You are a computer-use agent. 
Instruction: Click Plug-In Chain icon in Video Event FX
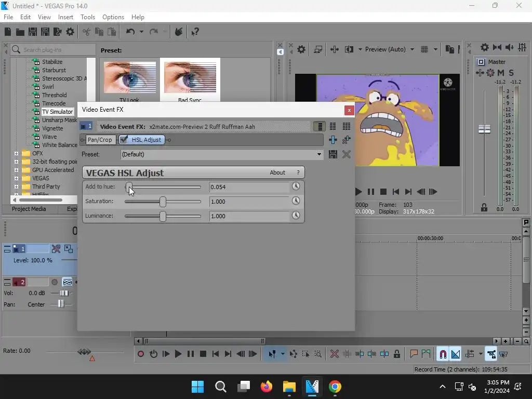(333, 140)
